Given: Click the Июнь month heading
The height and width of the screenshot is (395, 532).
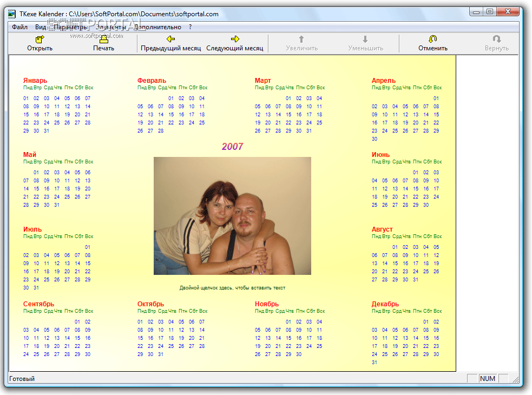Looking at the screenshot, I should [380, 155].
